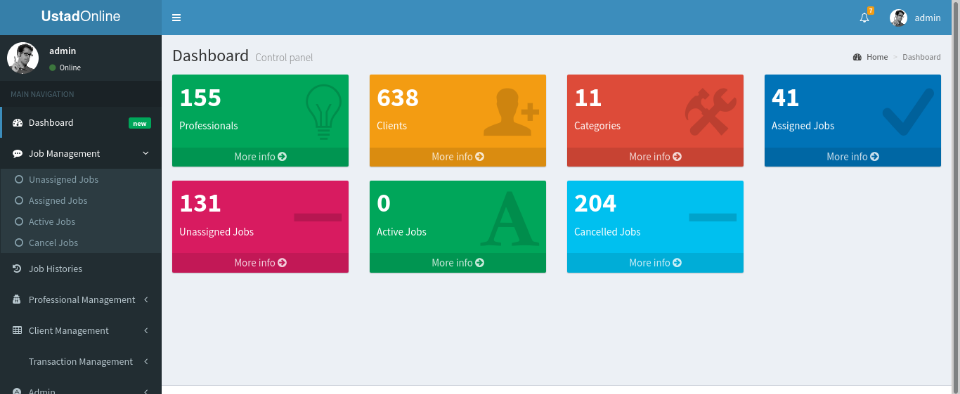Click the lightbulb icon on the Professionals card
960x394 pixels.
pos(323,113)
